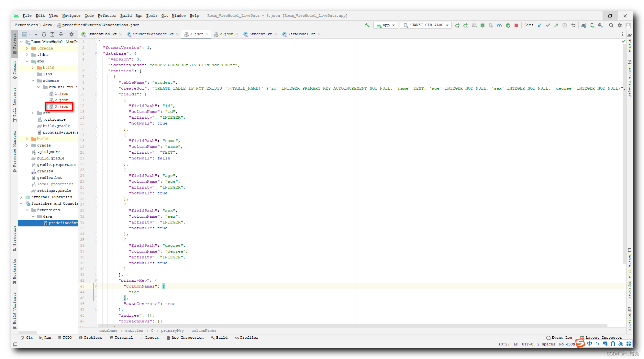Stop the running app
Screen dimensions: 644x359
516,25
